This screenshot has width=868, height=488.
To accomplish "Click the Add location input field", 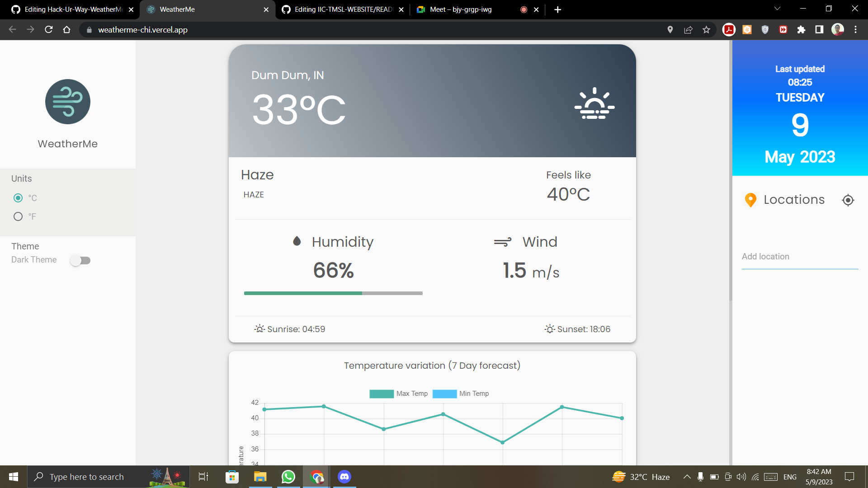I will pos(798,256).
